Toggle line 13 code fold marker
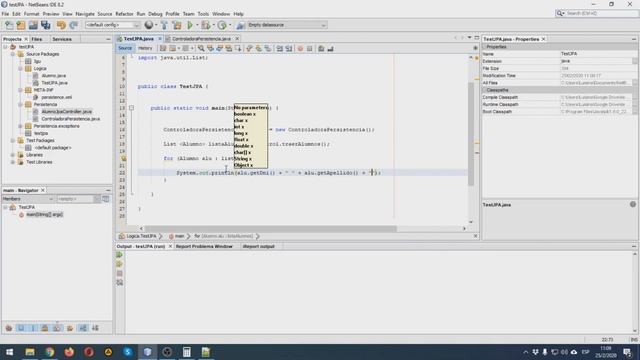 coord(131,108)
